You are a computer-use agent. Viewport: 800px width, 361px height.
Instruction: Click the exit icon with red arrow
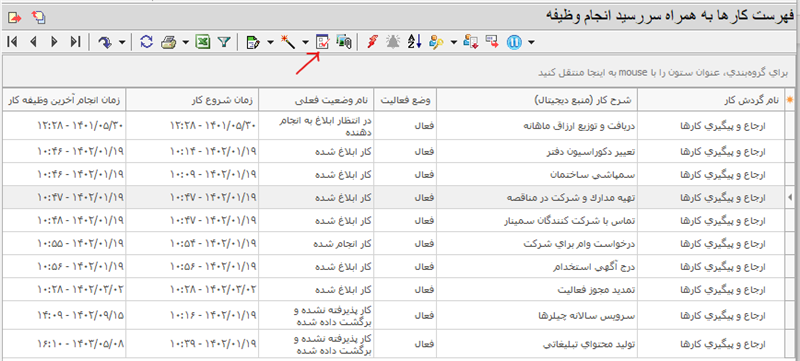(15, 17)
